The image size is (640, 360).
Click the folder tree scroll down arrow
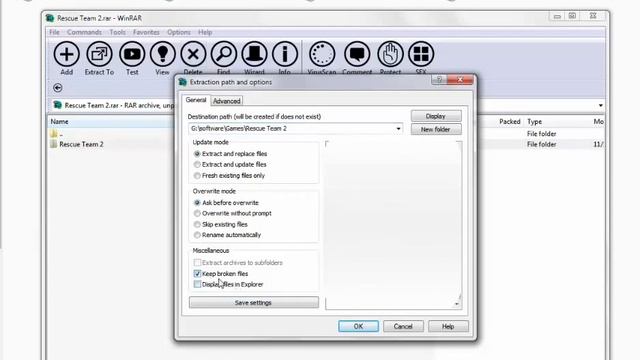point(456,304)
